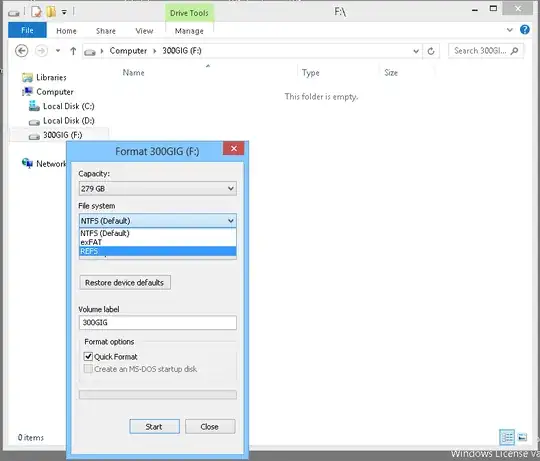This screenshot has width=540, height=461.
Task: Open the Capacity 279 GB dropdown
Action: click(x=157, y=188)
